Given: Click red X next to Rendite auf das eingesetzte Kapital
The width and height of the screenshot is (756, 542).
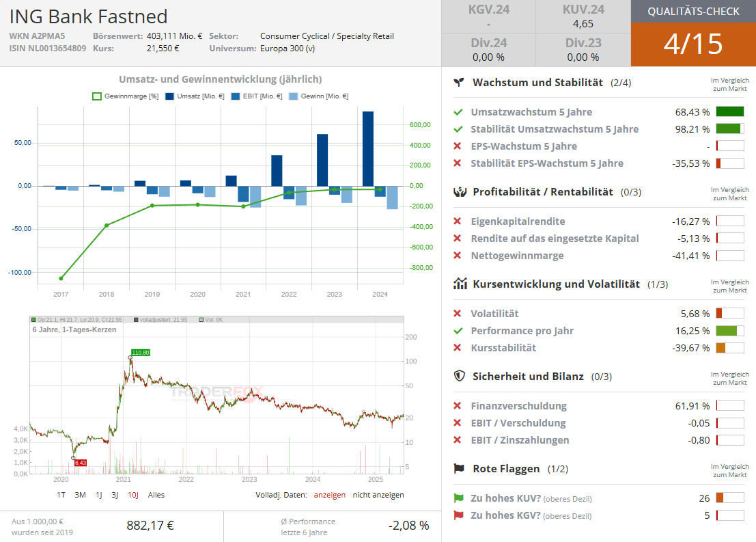Looking at the screenshot, I should 458,238.
